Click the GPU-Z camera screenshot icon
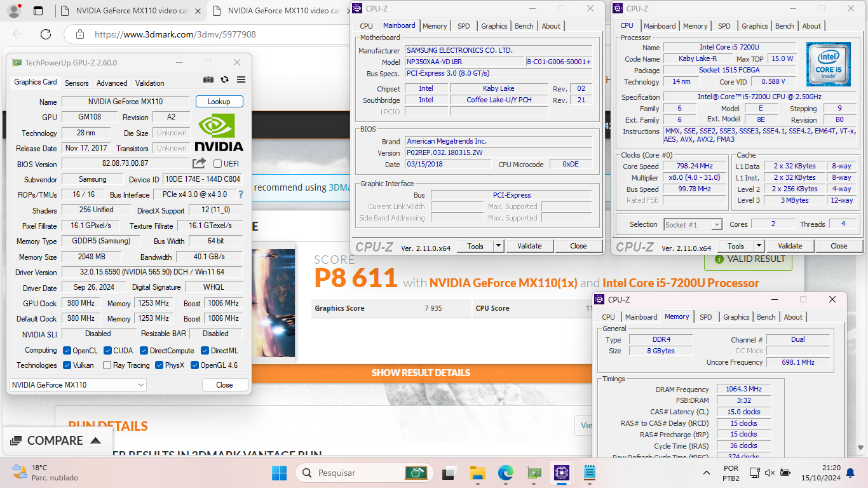 coord(208,79)
